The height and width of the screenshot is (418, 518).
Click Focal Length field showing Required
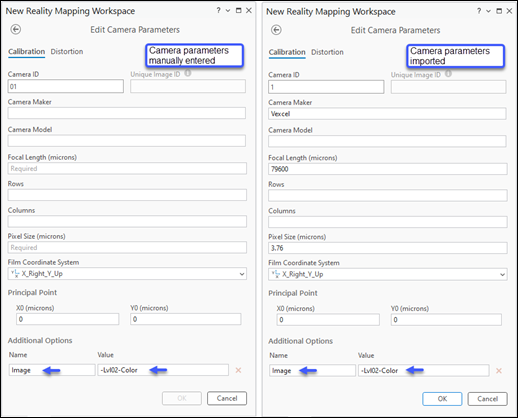[x=127, y=168]
